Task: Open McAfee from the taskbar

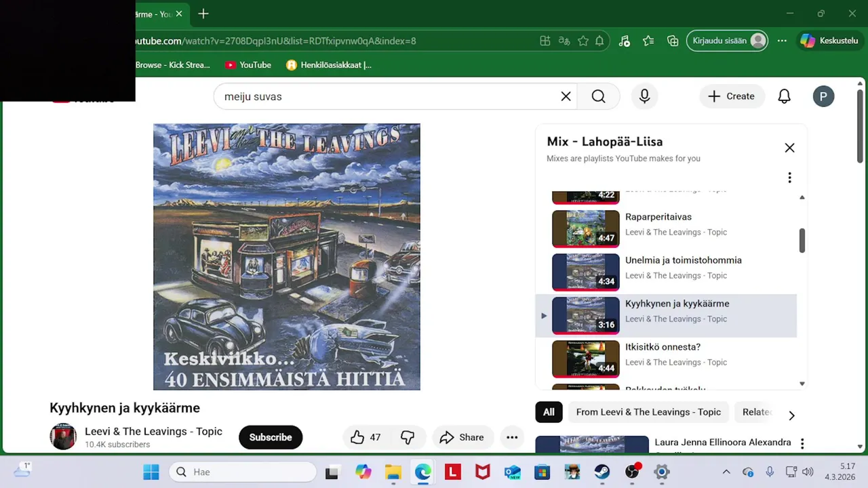Action: [483, 472]
